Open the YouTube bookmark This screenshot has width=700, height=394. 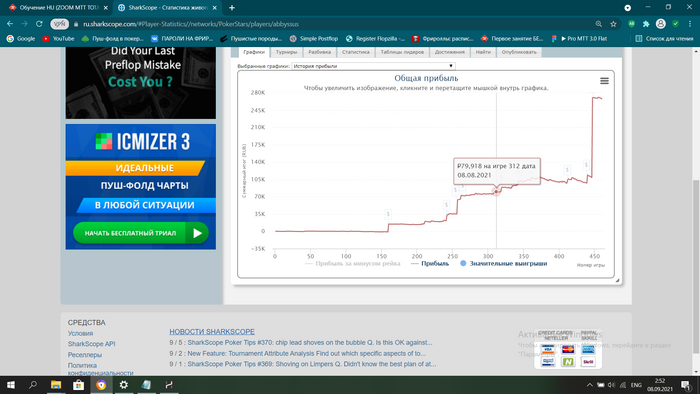[x=58, y=39]
